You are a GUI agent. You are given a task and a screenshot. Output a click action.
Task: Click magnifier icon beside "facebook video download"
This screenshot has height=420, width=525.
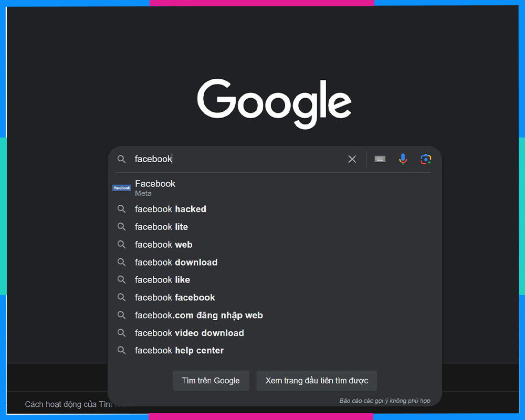point(122,333)
